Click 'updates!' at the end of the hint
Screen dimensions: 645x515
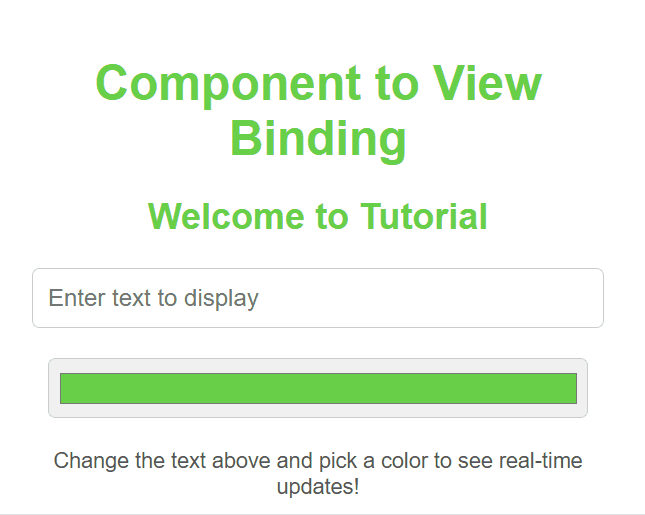[318, 488]
